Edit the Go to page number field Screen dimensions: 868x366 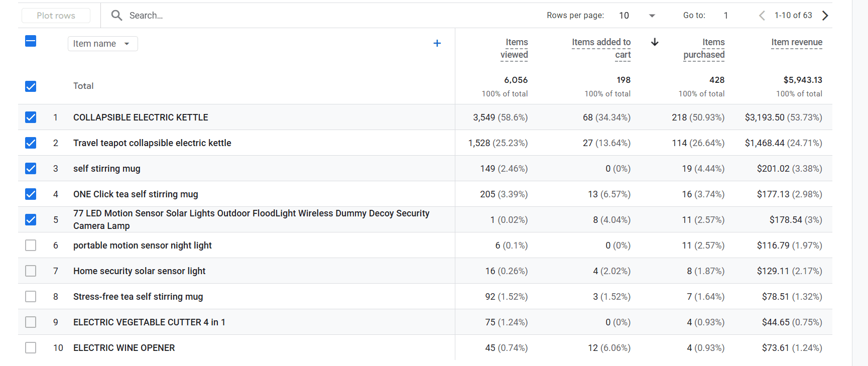(725, 16)
